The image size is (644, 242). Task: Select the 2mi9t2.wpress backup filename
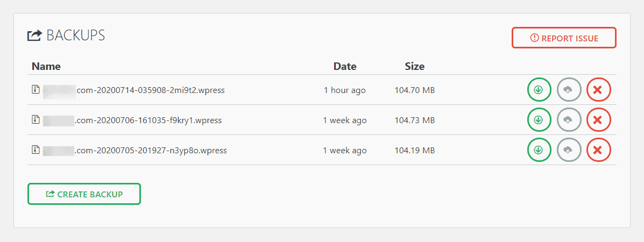[151, 90]
